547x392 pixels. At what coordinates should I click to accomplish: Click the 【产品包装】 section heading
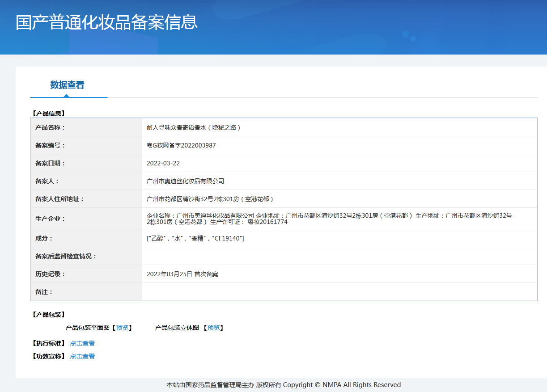[48, 314]
